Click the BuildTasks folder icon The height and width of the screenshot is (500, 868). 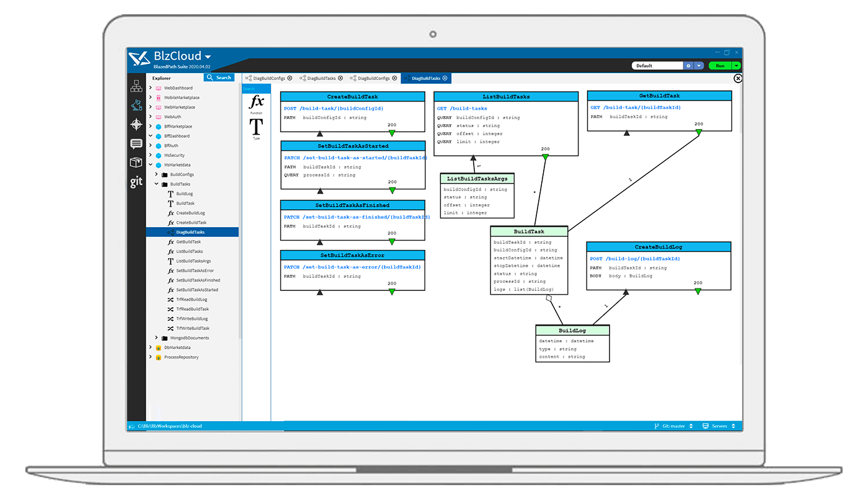[164, 184]
